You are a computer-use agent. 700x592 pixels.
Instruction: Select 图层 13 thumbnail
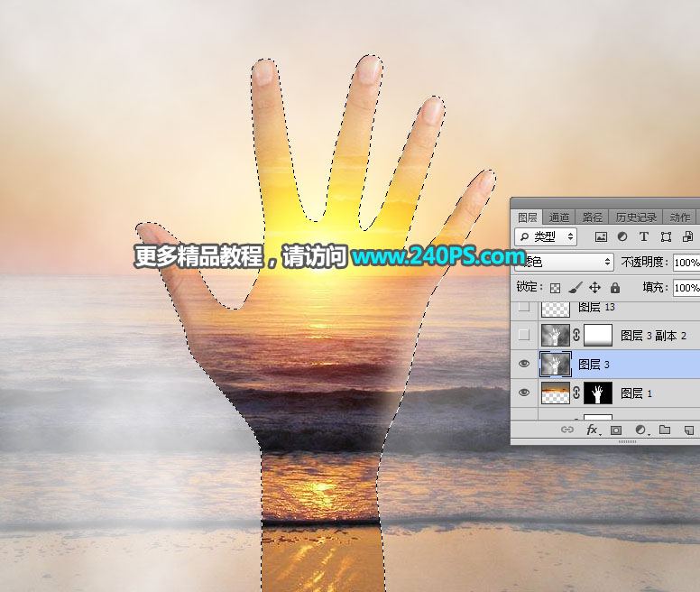pos(556,308)
